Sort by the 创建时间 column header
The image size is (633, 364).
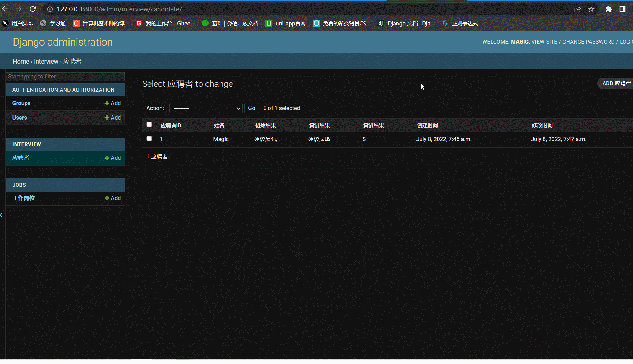427,125
